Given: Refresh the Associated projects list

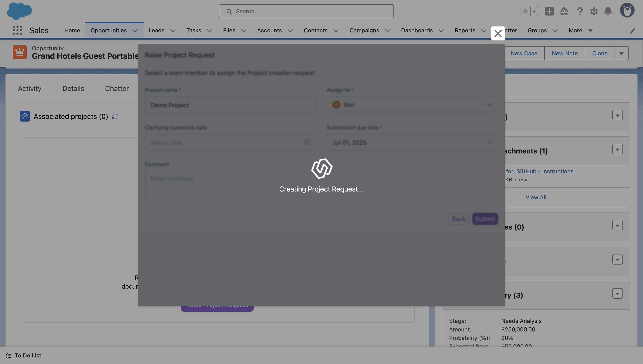Looking at the screenshot, I should (115, 116).
